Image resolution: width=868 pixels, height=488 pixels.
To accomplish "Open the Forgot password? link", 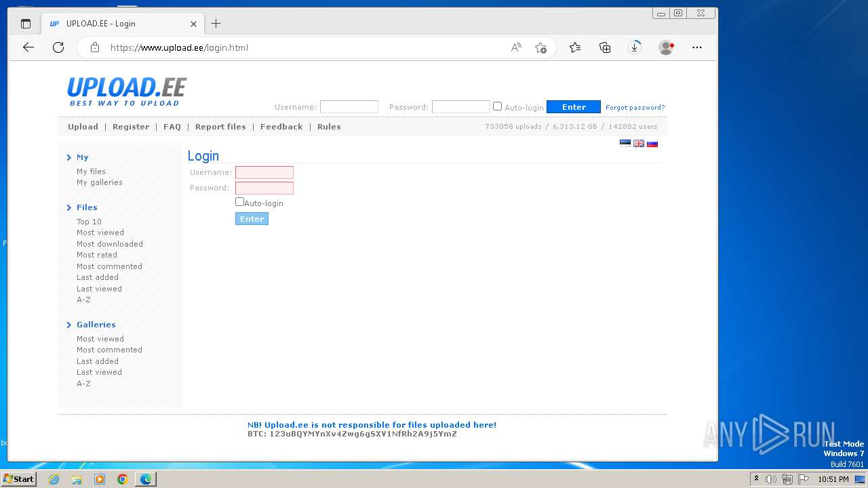I will [x=635, y=108].
